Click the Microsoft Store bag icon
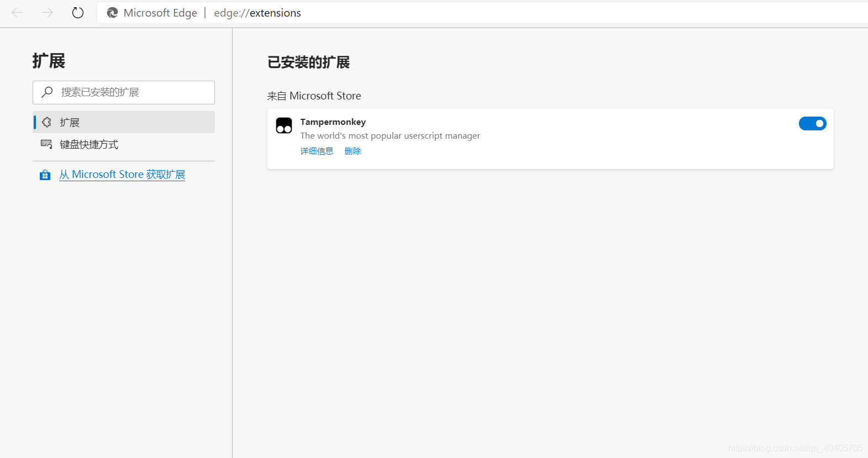The height and width of the screenshot is (458, 868). tap(45, 175)
